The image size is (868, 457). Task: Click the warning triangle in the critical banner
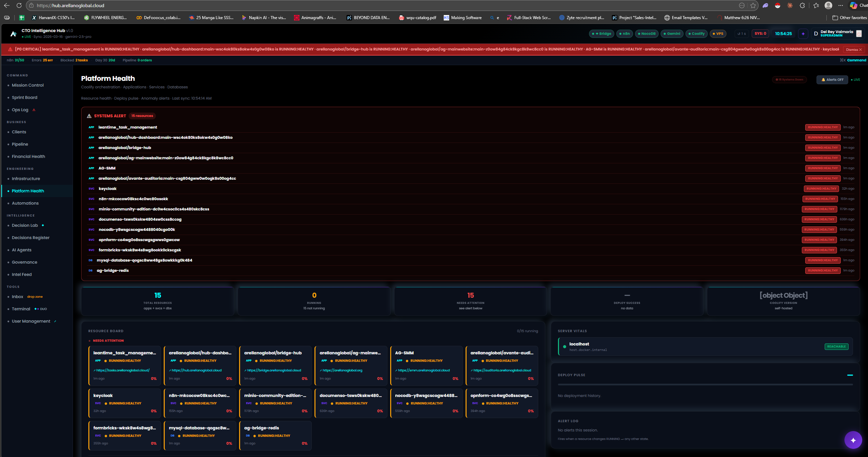pos(10,49)
